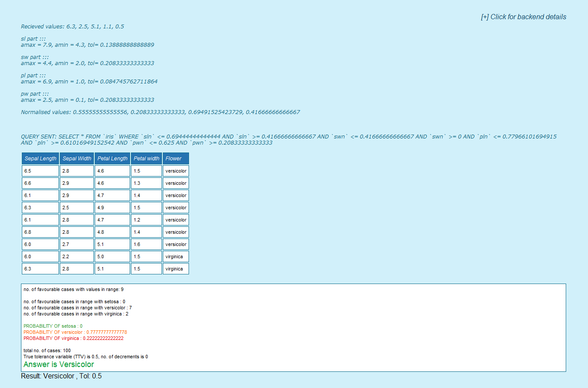
Task: Click the sepal width cell showing 2.7
Action: (77, 244)
